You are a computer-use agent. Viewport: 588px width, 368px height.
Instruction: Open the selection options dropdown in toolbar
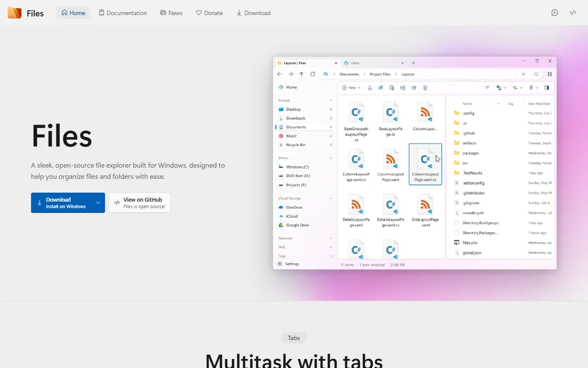[x=501, y=88]
